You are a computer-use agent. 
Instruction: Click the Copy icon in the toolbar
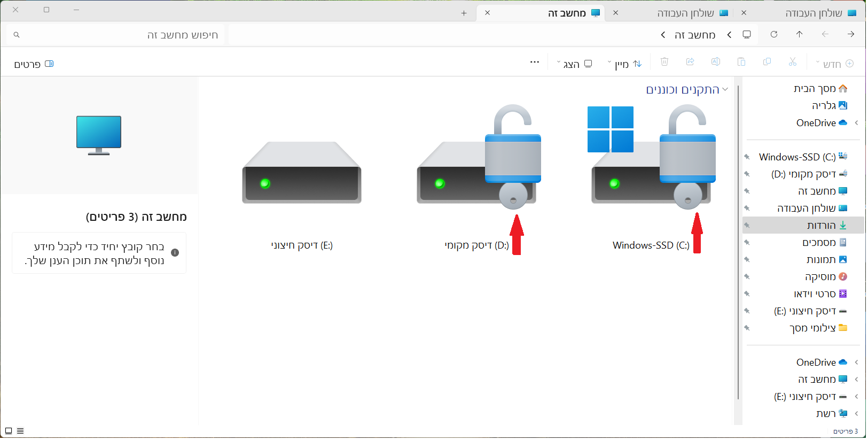767,62
